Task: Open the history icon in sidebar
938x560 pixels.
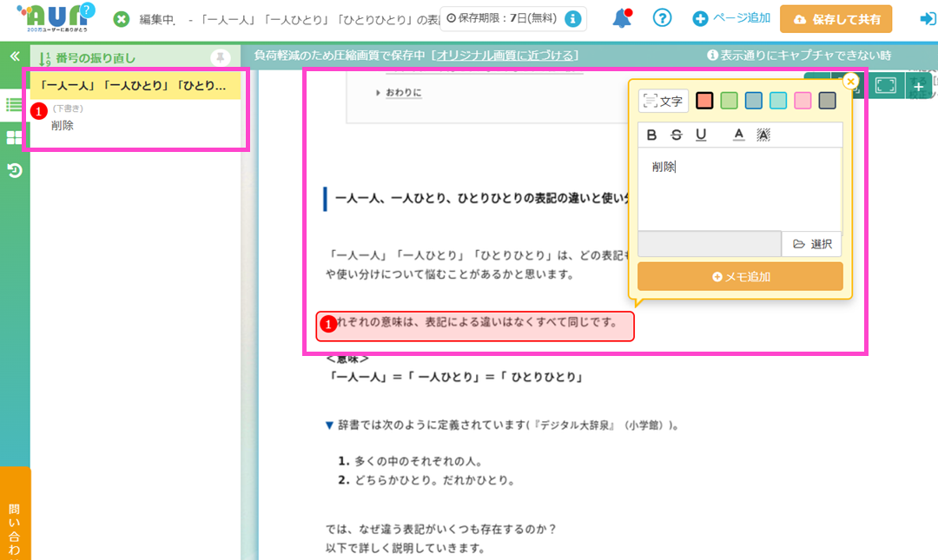Action: pos(15,170)
